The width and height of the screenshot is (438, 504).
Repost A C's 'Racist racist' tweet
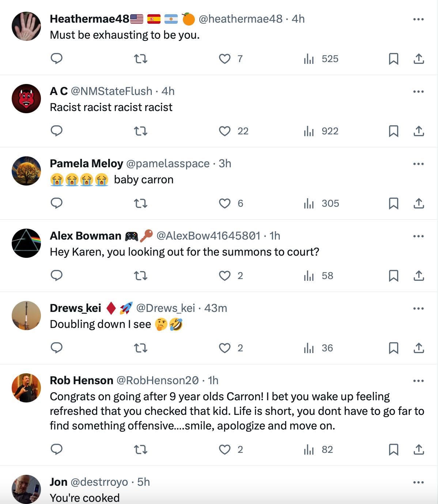coord(141,131)
